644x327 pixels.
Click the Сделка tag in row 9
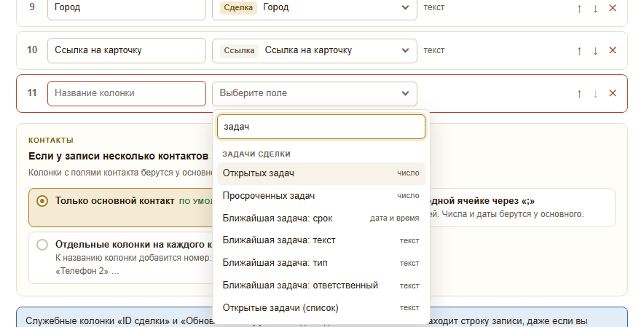click(x=238, y=7)
